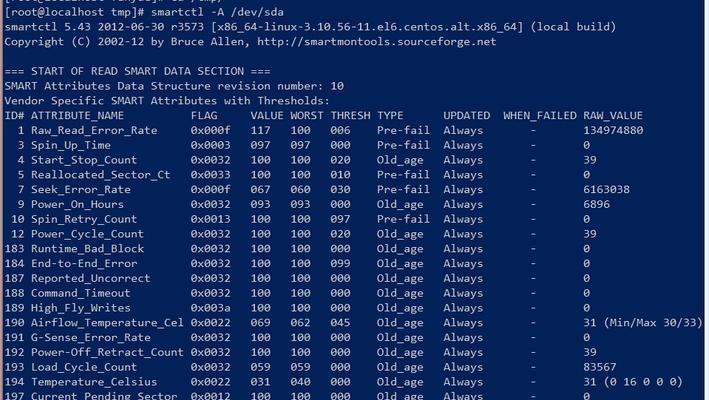Click the smartctl -A /dev/sda command text
This screenshot has width=709, height=400.
pyautogui.click(x=217, y=12)
